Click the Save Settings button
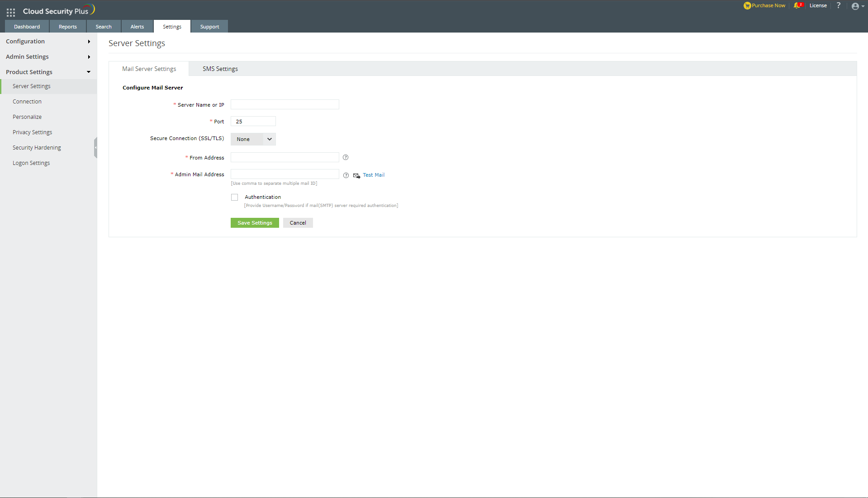Screen dimensions: 868x498 pyautogui.click(x=254, y=222)
